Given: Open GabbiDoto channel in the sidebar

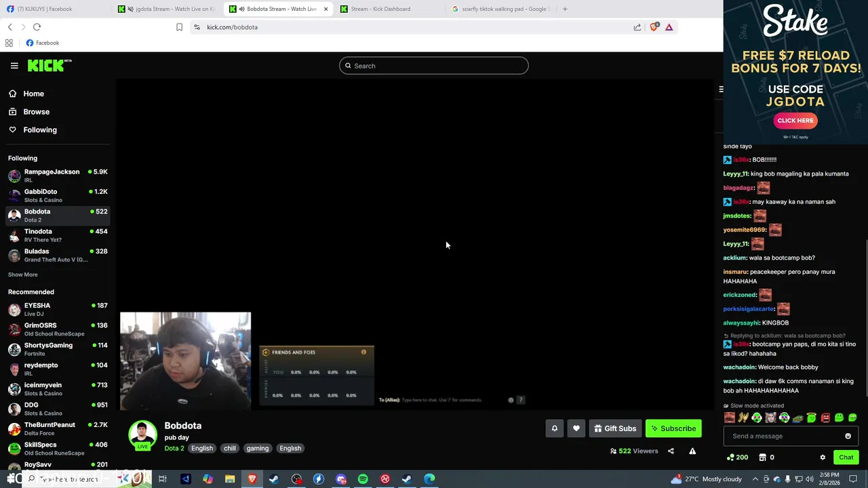Looking at the screenshot, I should (58, 196).
